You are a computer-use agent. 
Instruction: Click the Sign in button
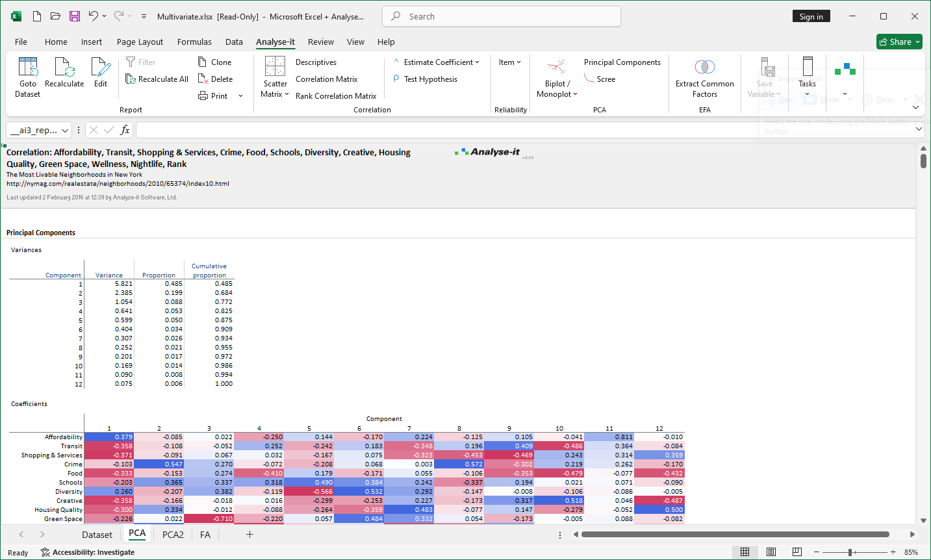(811, 16)
